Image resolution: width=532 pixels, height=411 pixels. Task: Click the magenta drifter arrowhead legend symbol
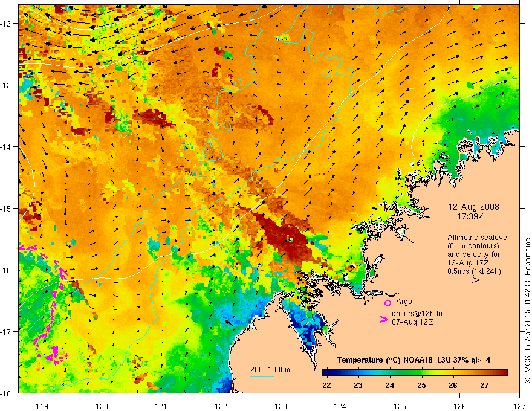point(384,319)
